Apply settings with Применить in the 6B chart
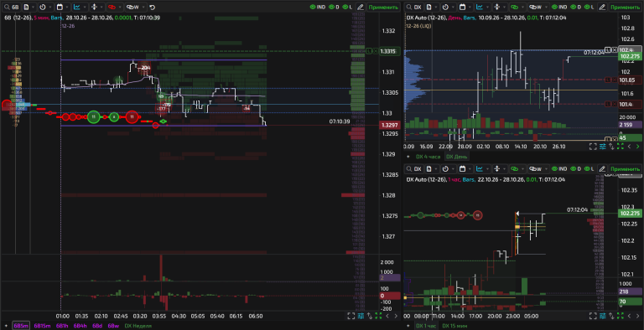Screen dimensions: 644x330 [382, 7]
